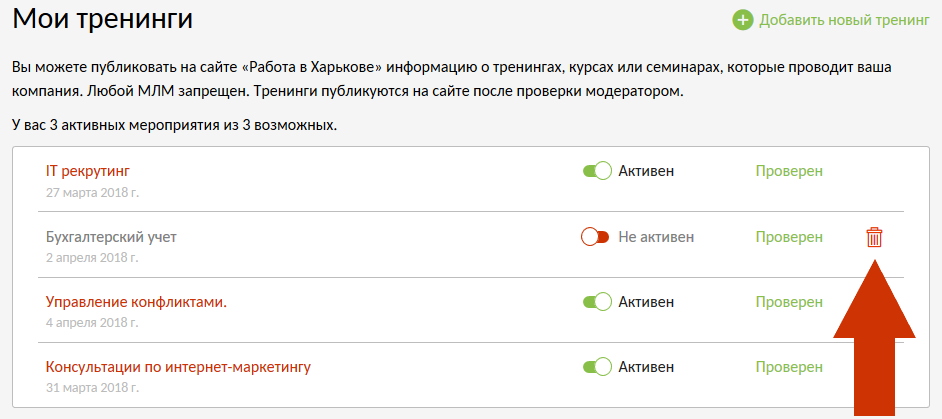This screenshot has height=419, width=942.
Task: Click Проверен status of Управление конфликтами
Action: coord(789,301)
